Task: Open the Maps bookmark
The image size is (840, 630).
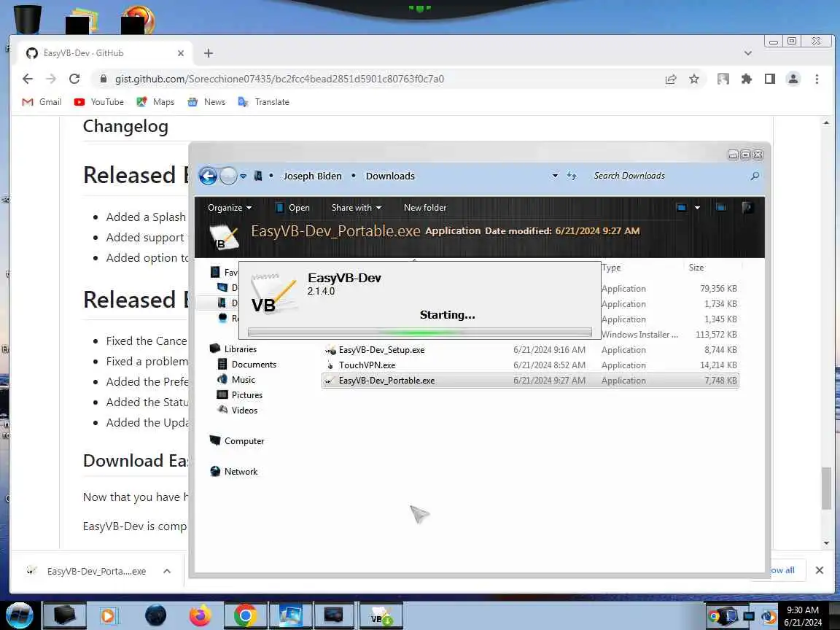Action: (155, 102)
